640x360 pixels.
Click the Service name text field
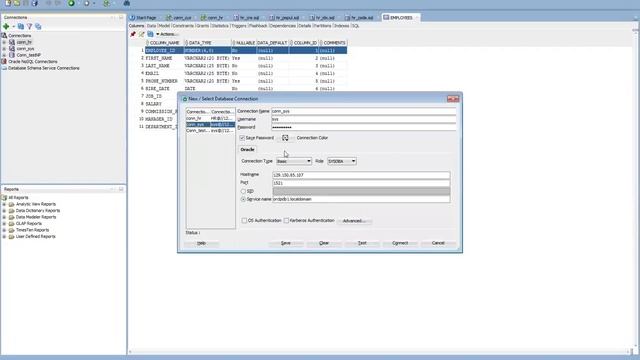point(361,199)
